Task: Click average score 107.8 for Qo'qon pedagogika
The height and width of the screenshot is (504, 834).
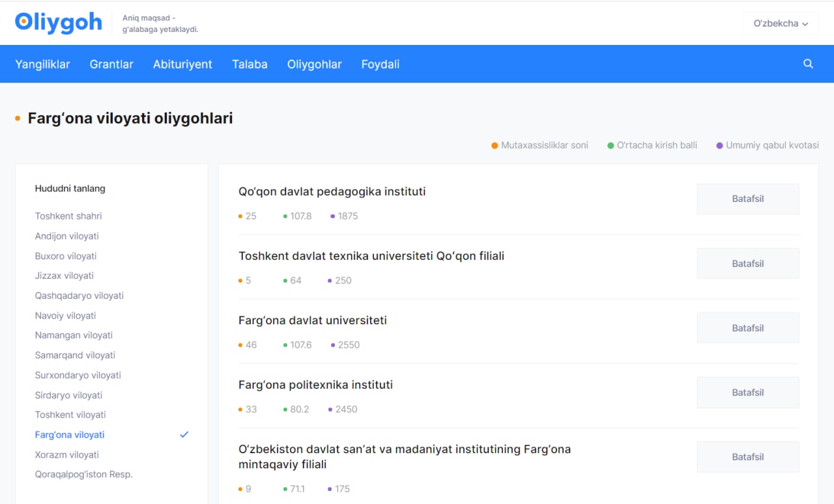Action: tap(301, 216)
